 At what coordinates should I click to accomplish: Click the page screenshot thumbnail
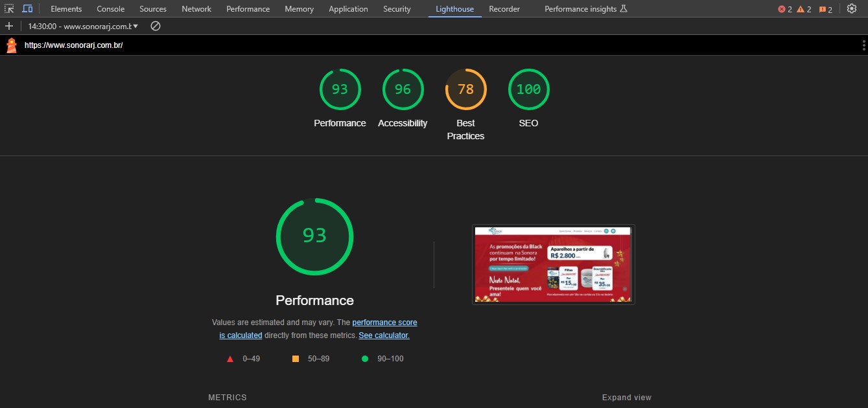tap(553, 264)
